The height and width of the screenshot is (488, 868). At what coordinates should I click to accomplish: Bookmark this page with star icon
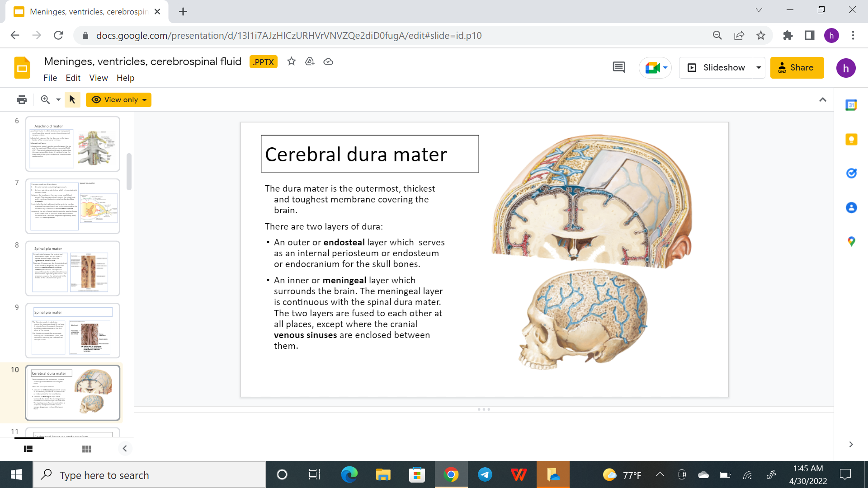(x=761, y=35)
